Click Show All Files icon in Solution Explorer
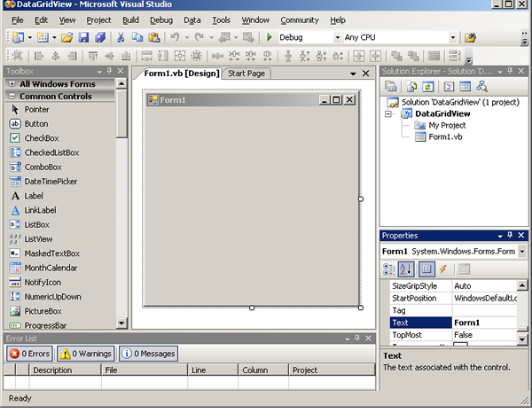 coord(411,87)
